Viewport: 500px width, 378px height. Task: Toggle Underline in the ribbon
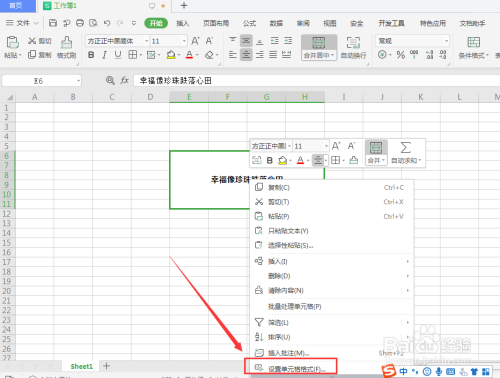pyautogui.click(x=118, y=55)
